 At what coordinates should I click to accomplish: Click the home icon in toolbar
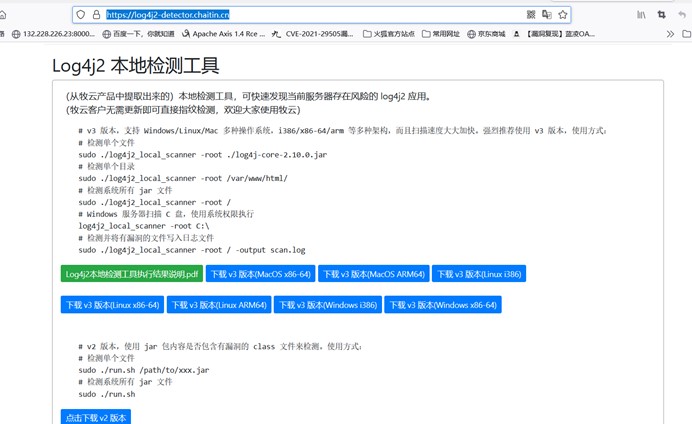pyautogui.click(x=2, y=15)
